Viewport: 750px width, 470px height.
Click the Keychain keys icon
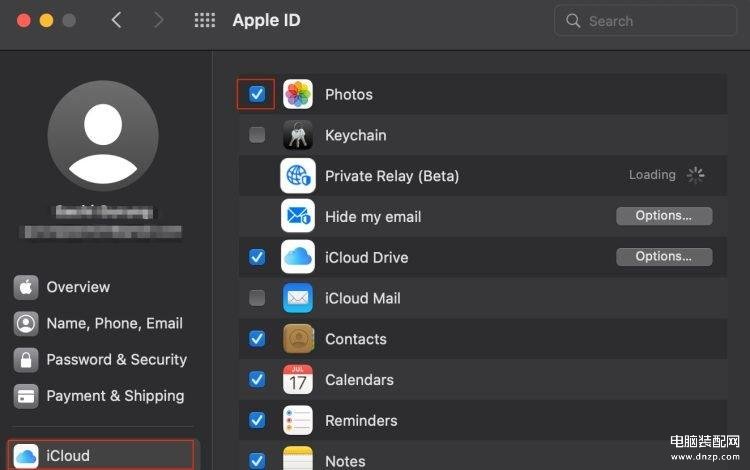point(298,135)
